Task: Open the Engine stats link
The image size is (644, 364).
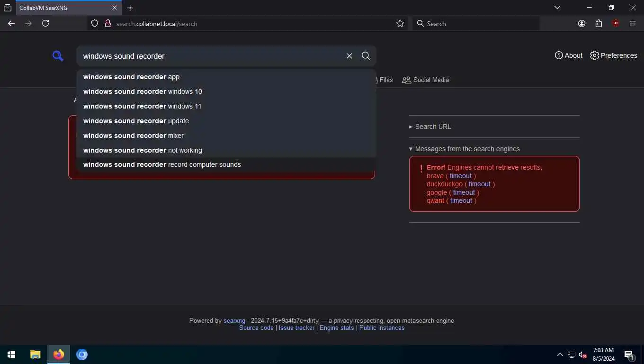Action: coord(337,328)
